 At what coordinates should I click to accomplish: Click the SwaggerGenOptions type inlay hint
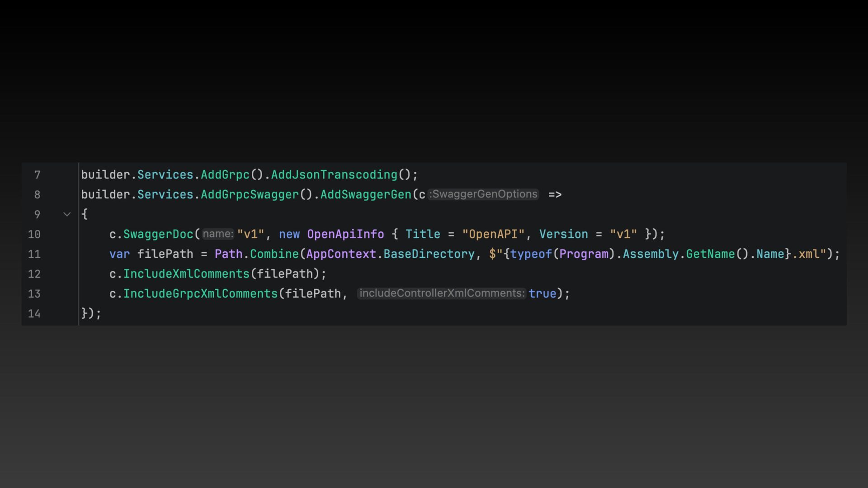pos(483,194)
